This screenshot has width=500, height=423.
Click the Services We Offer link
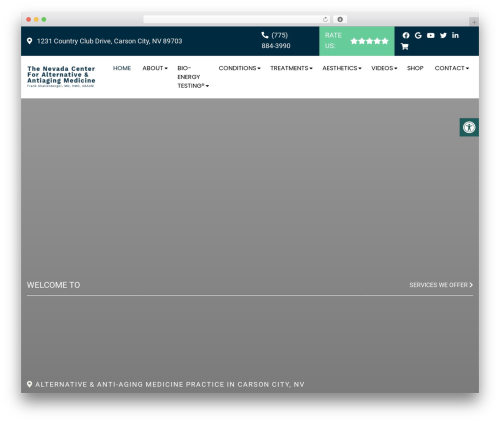(441, 285)
